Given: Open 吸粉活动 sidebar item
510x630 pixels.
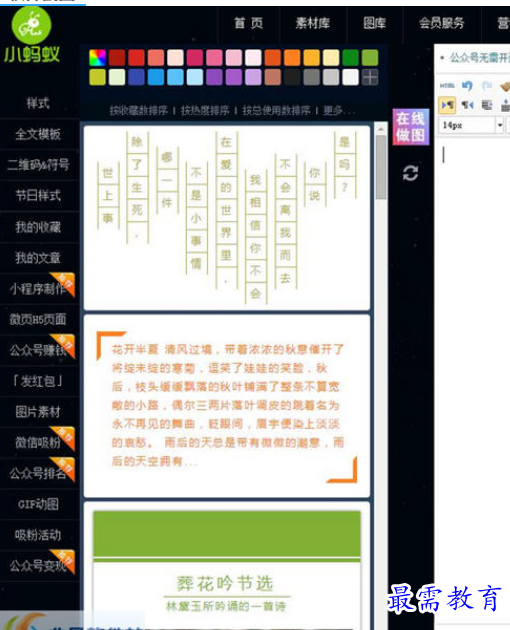Looking at the screenshot, I should [39, 535].
